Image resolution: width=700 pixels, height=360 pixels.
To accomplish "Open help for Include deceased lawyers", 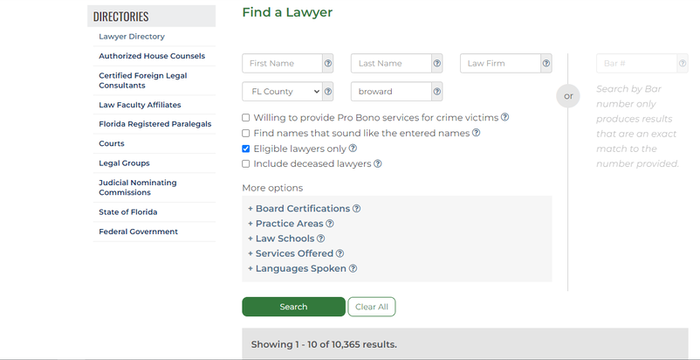I will point(377,163).
